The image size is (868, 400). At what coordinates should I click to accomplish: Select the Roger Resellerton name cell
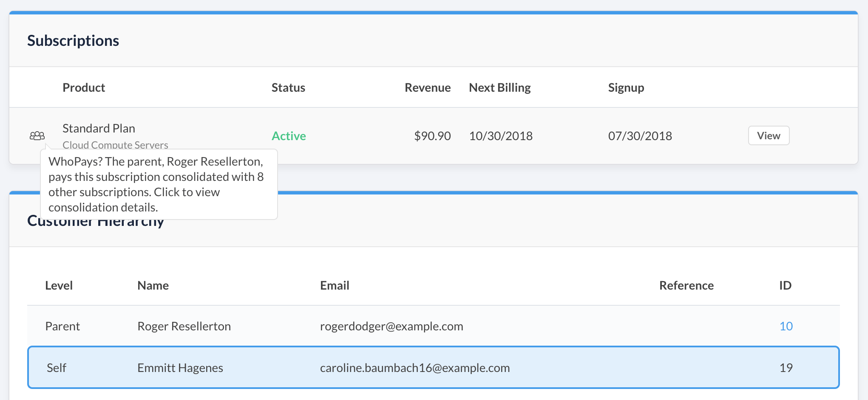(184, 326)
